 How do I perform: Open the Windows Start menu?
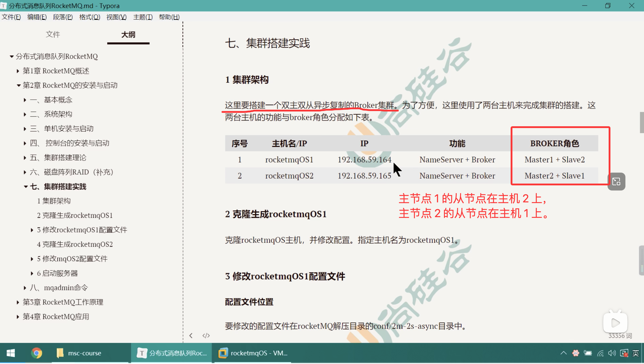[11, 353]
